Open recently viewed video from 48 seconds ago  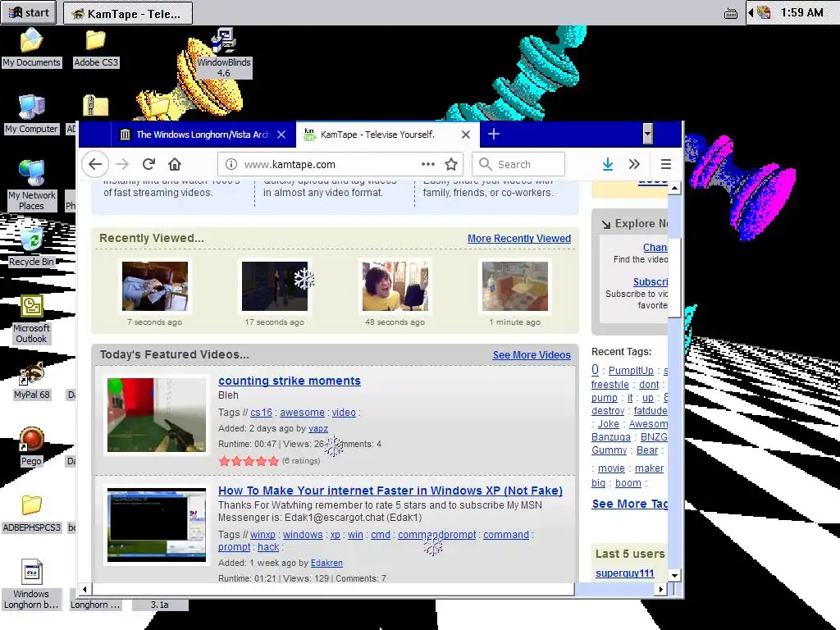395,286
